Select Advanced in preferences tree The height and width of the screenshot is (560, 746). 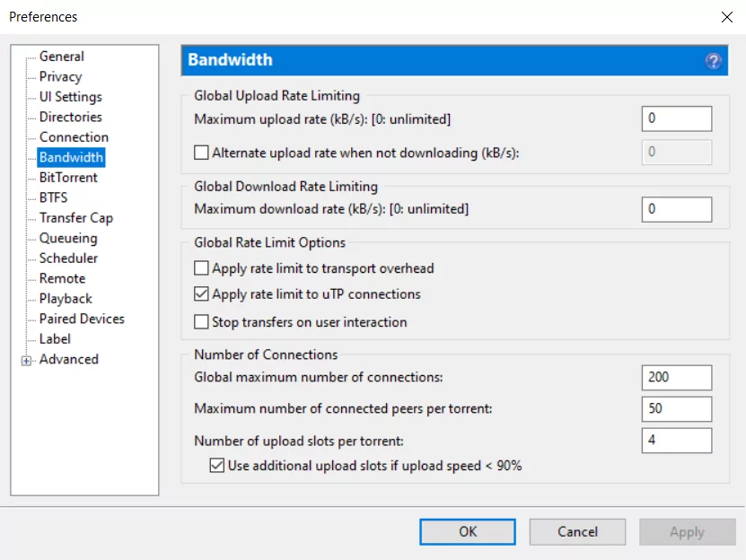(x=69, y=359)
